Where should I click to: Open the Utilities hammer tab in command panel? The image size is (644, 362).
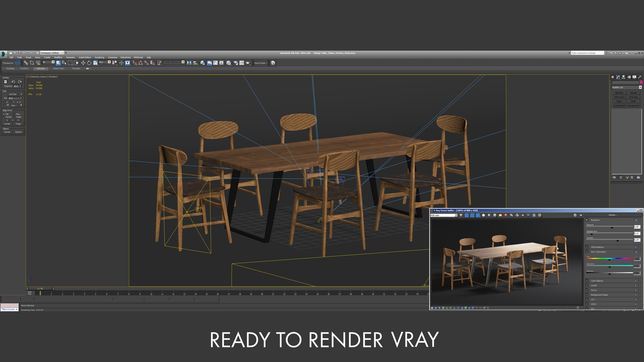(x=640, y=77)
